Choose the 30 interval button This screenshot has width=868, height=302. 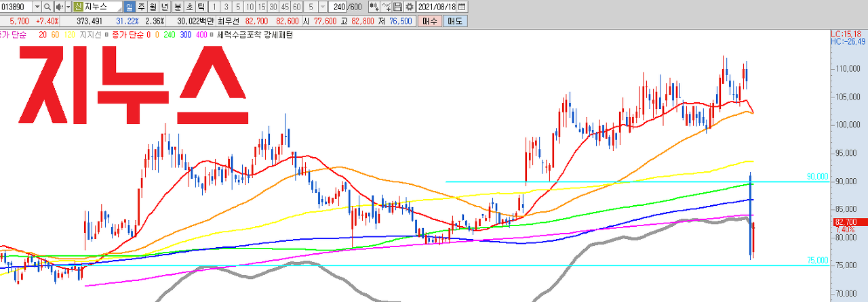273,7
